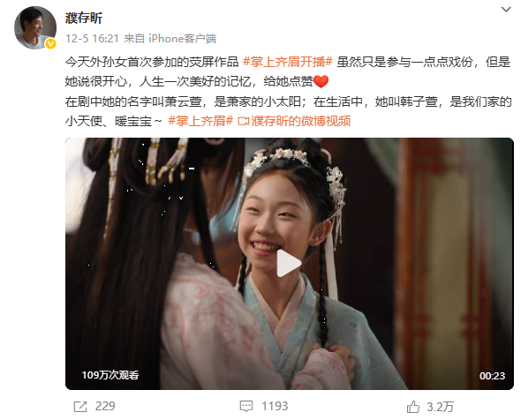Click the like count 3.2万
521x420 pixels.
point(440,407)
